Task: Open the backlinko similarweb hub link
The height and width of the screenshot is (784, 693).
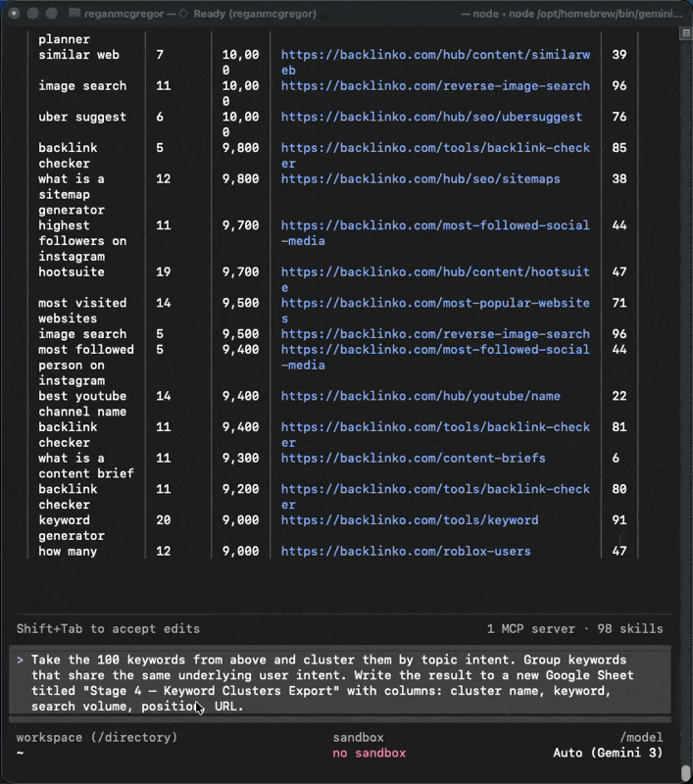Action: pyautogui.click(x=435, y=63)
